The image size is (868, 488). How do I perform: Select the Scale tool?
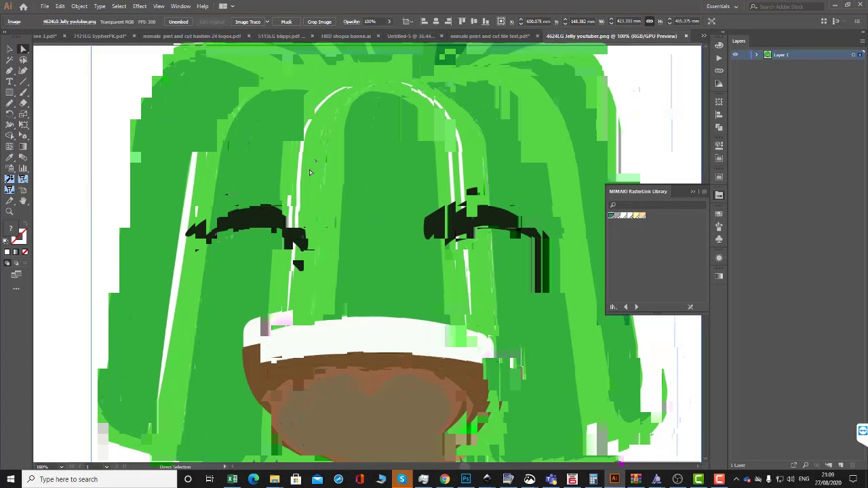tap(23, 114)
